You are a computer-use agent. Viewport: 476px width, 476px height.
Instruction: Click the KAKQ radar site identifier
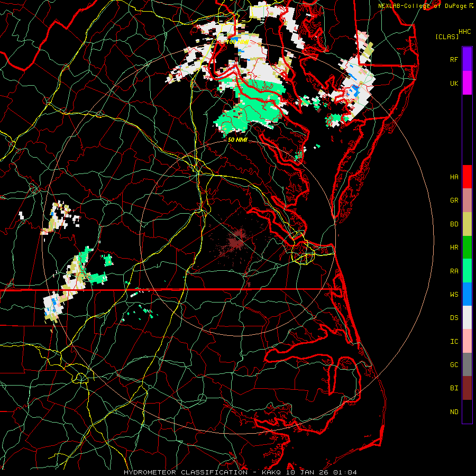271,472
